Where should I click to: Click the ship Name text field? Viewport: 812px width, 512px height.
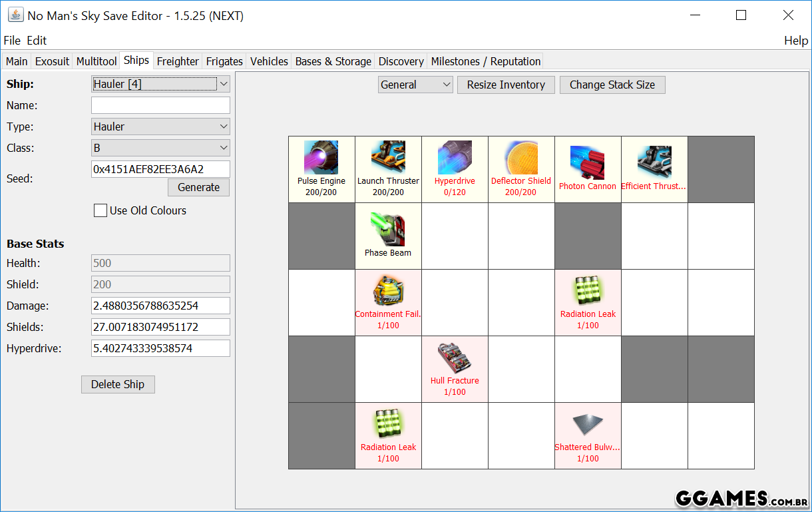[x=160, y=105]
